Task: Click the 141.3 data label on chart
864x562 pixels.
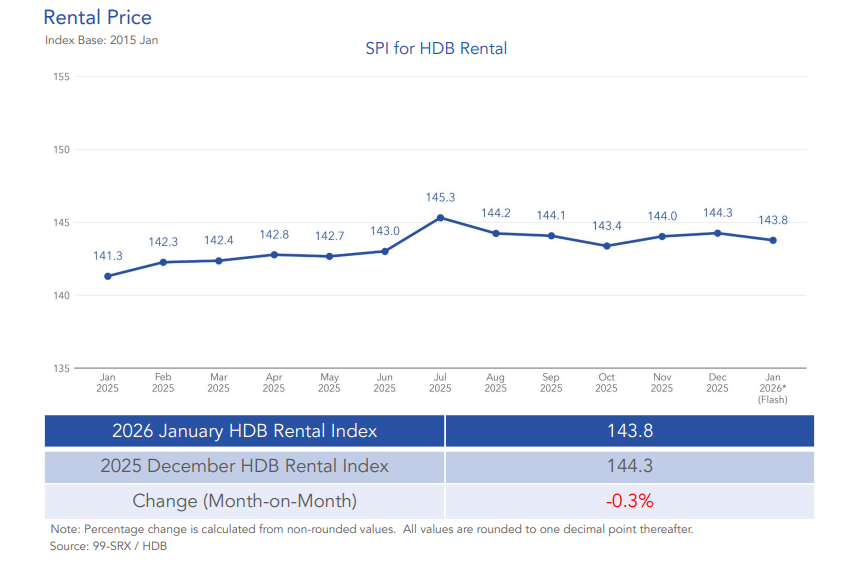Action: (x=107, y=256)
